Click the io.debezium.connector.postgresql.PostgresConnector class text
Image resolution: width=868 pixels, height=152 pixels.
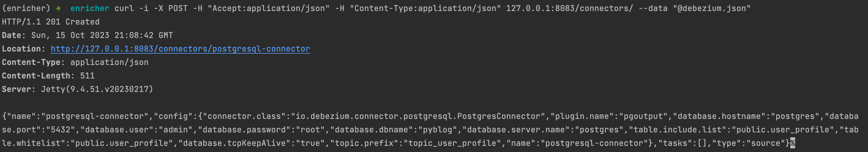(418, 116)
